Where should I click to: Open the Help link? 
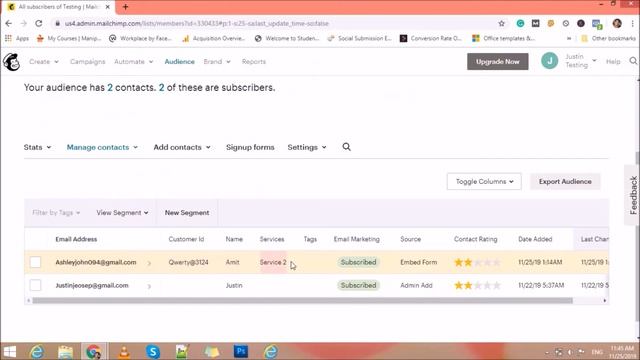(613, 62)
